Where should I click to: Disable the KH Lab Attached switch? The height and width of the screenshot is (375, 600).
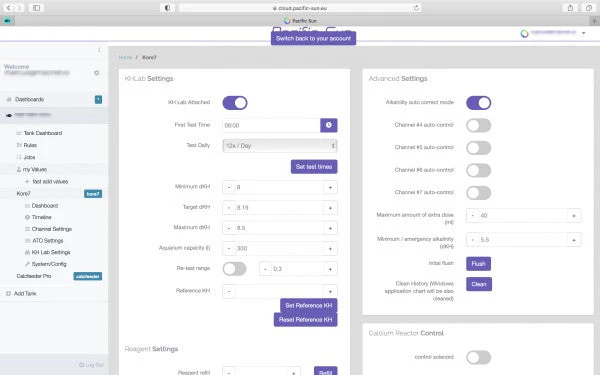[x=235, y=103]
